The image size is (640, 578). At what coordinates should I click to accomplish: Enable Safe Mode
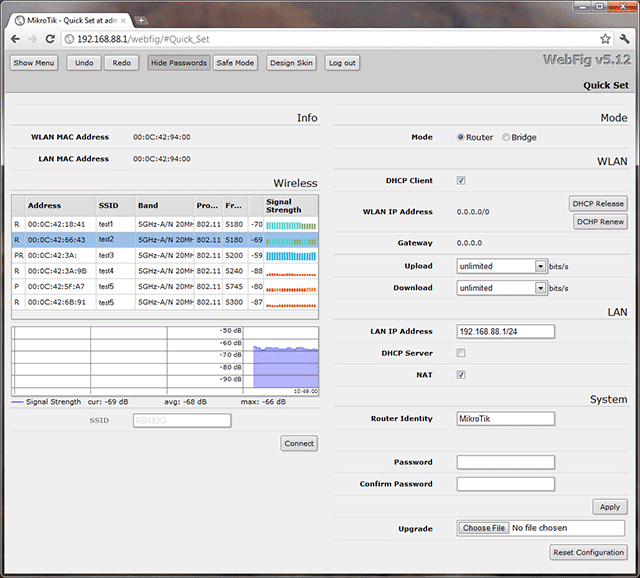[235, 63]
